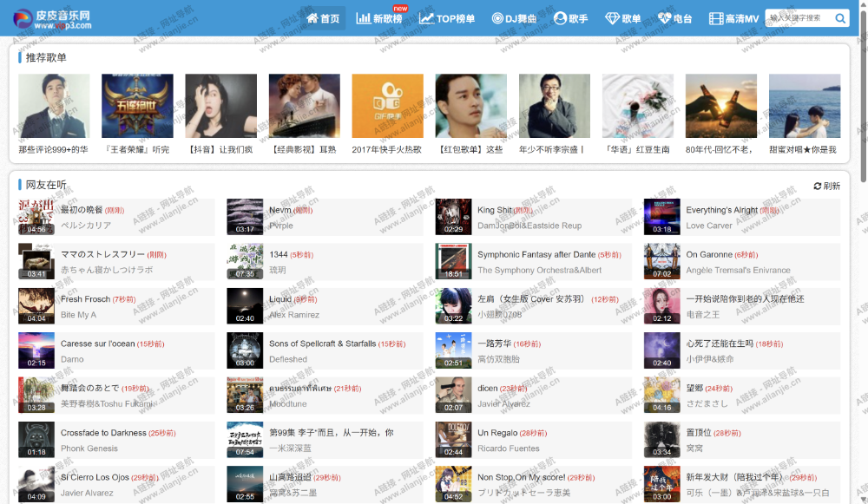Screen dimensions: 868x504
Task: Click the magnifier search icon
Action: (840, 18)
